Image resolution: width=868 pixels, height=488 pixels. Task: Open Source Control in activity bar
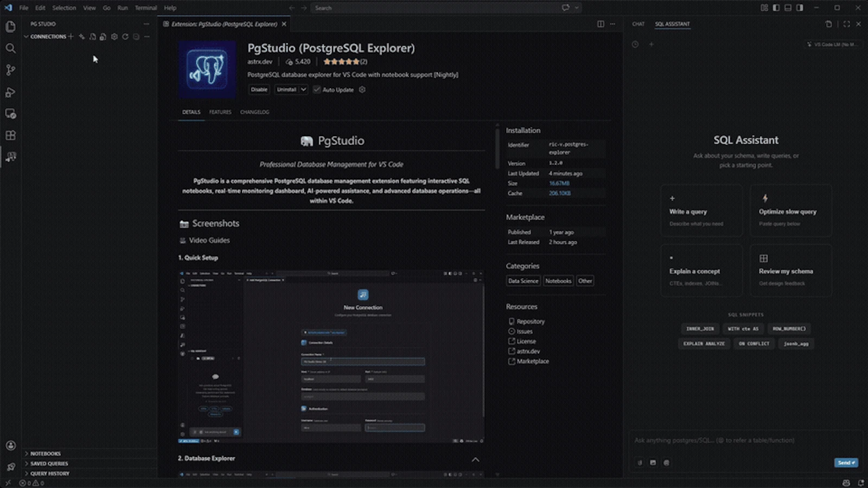click(x=10, y=70)
